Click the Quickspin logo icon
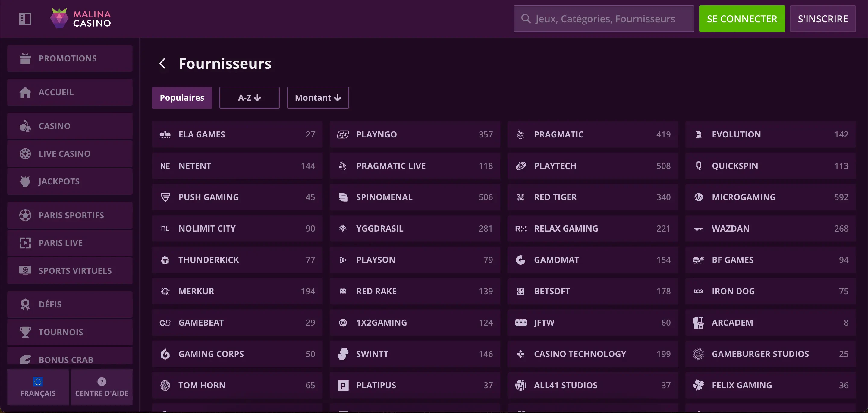The image size is (868, 413). 699,166
